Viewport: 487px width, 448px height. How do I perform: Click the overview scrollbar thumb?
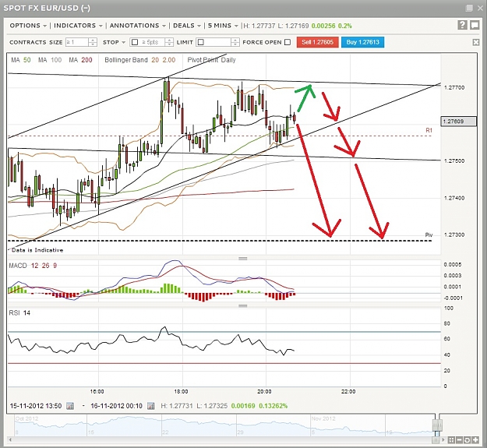tap(436, 439)
